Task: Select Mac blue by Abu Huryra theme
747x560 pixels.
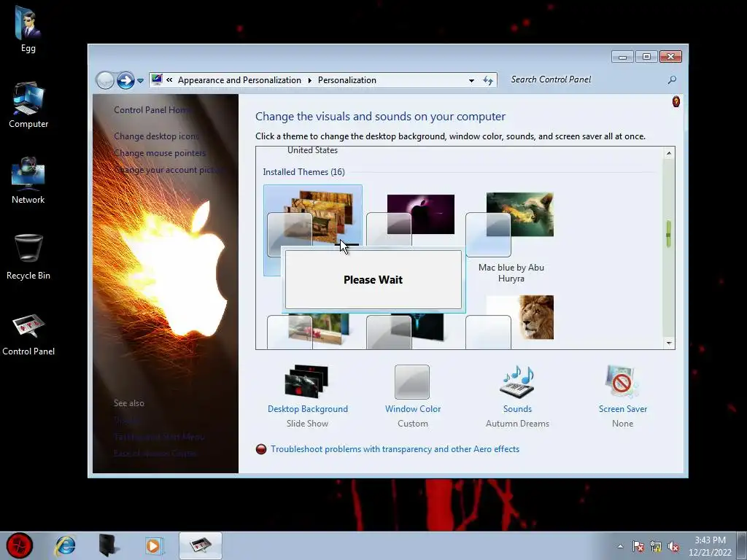Action: (511, 237)
